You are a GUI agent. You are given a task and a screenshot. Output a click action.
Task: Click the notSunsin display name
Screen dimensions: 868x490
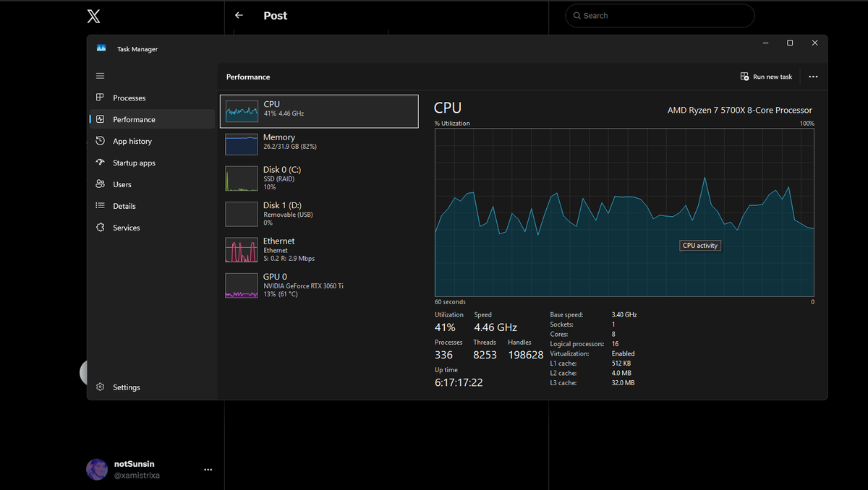[x=135, y=464]
